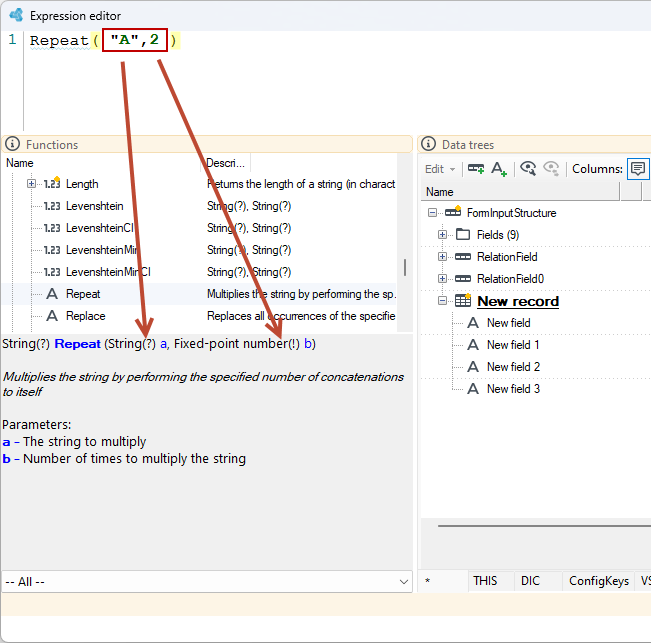Select the FormInputStructure tree item
651x643 pixels.
tap(512, 213)
